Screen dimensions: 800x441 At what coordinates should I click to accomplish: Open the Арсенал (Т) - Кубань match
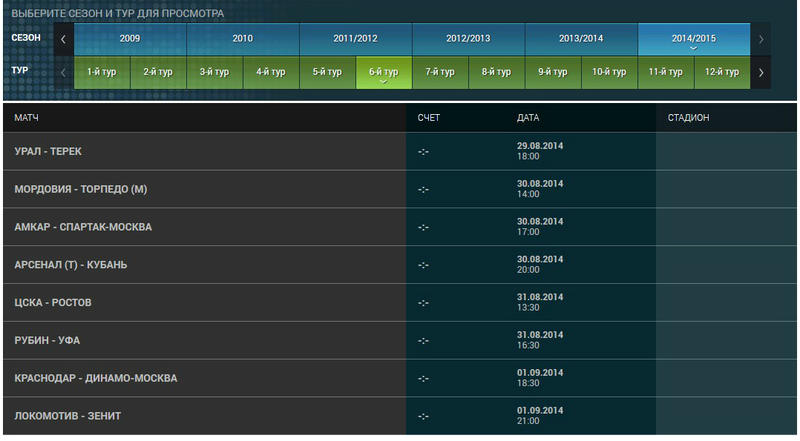pyautogui.click(x=71, y=265)
